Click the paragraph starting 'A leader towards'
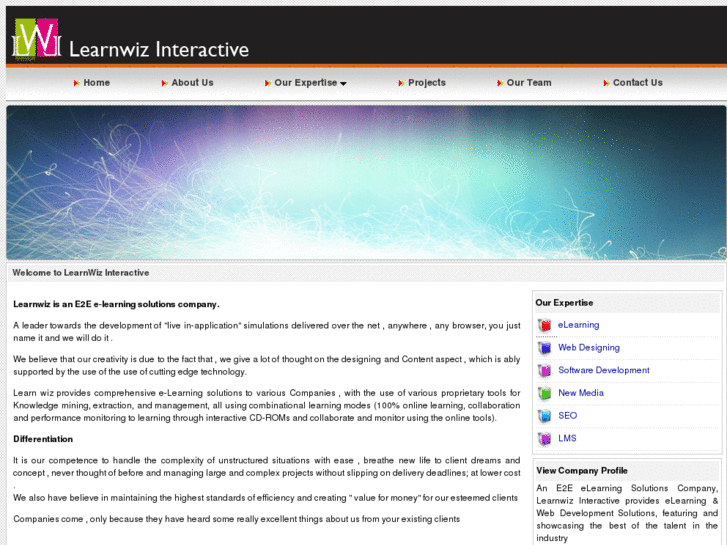This screenshot has width=727, height=545. click(267, 332)
